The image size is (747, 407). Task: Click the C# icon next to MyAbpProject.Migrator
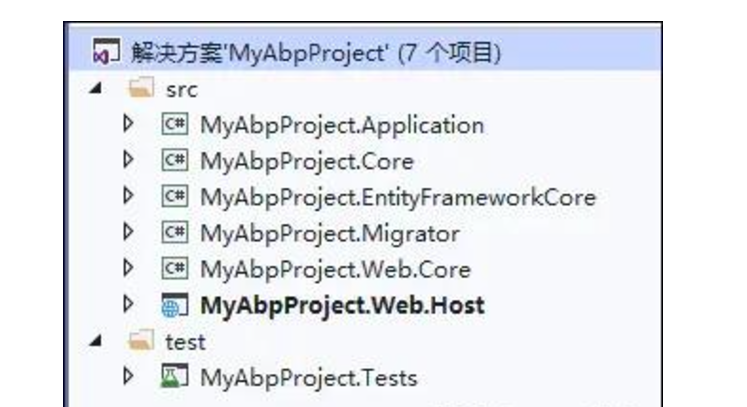[175, 233]
